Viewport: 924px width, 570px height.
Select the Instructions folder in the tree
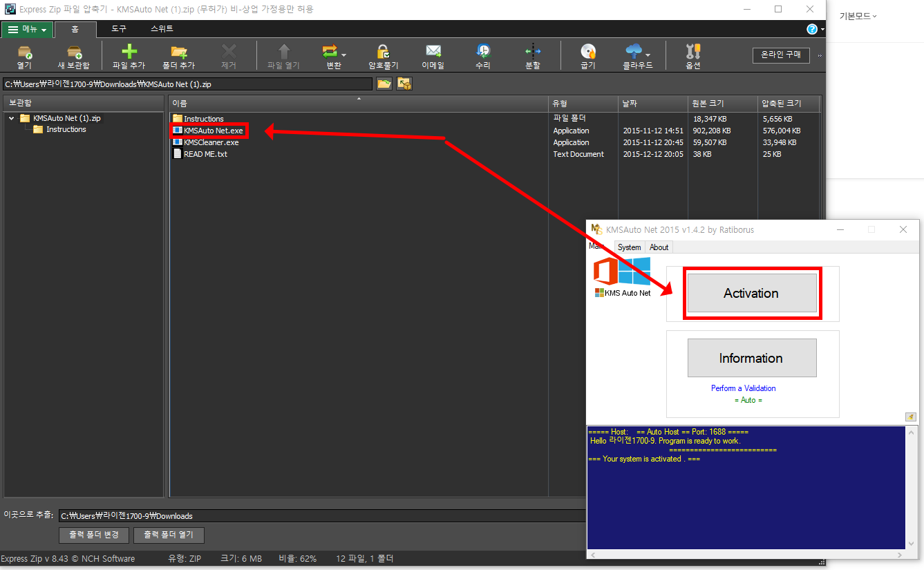click(x=66, y=129)
